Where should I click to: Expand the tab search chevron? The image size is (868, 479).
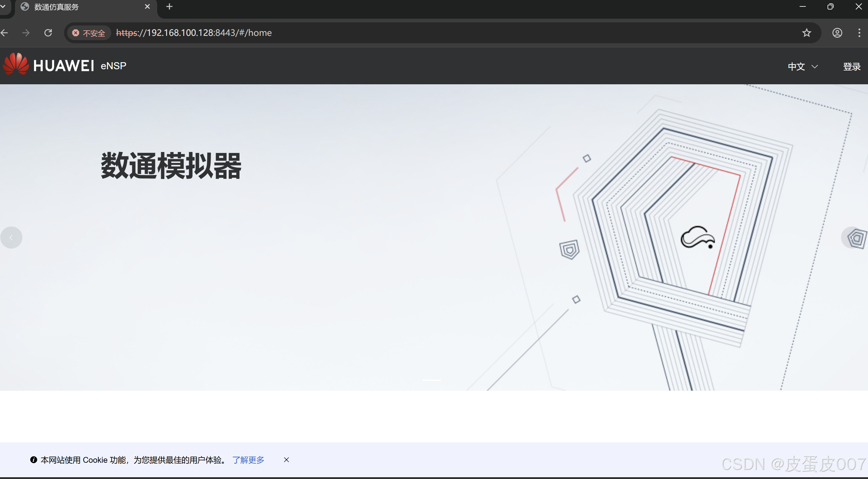pyautogui.click(x=3, y=6)
